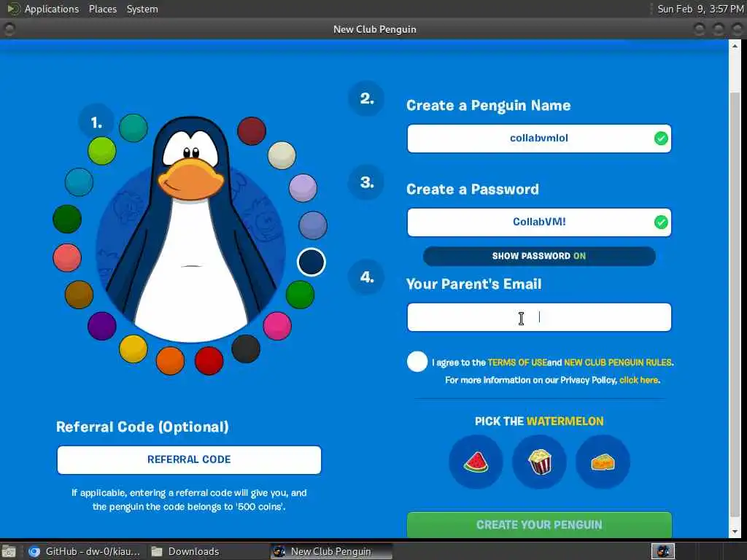Choose the yellow penguin color
This screenshot has height=560, width=747.
(133, 349)
